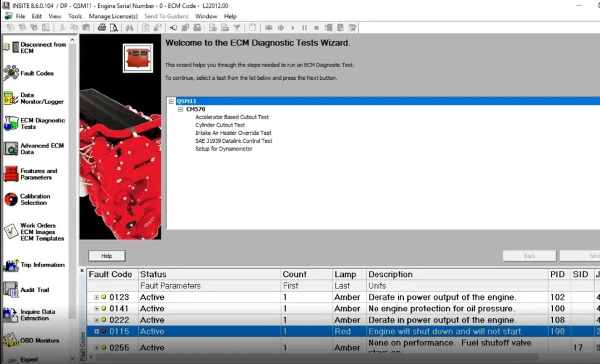This screenshot has height=364, width=600.
Task: Open the Calibration Selection disc icon
Action: (11, 199)
